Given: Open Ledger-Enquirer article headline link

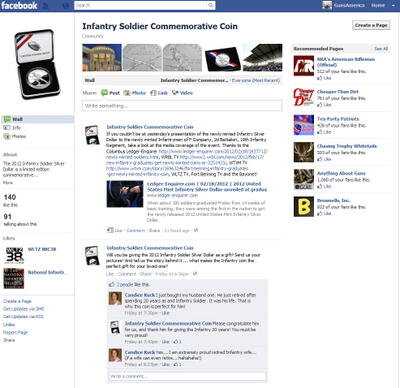Looking at the screenshot, I should (x=207, y=187).
